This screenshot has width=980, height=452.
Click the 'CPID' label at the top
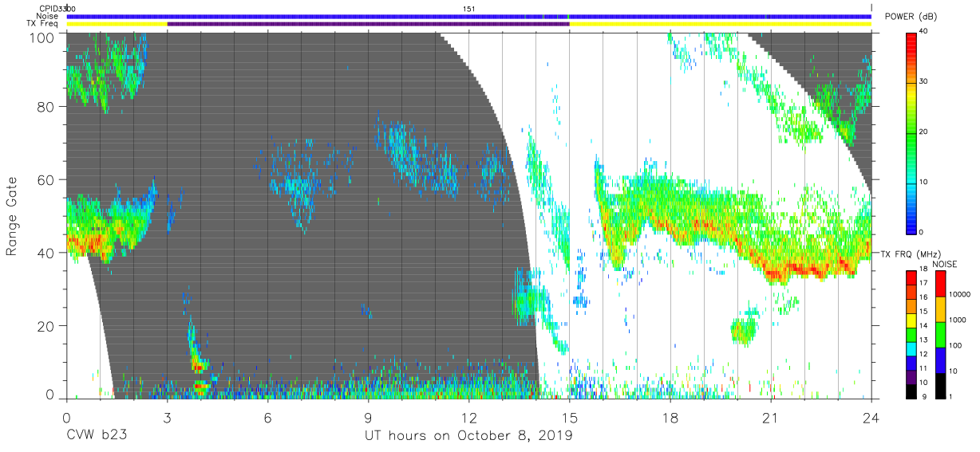coord(48,8)
